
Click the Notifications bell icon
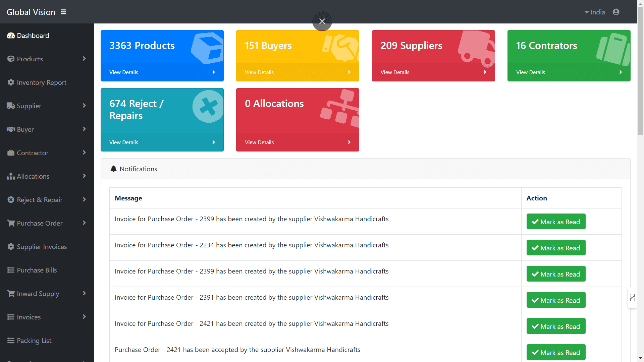click(114, 169)
